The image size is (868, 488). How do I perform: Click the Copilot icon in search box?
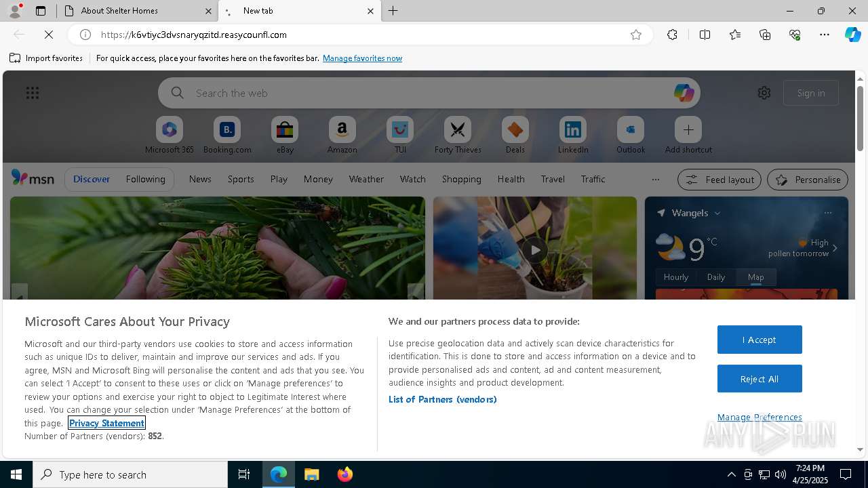pos(684,93)
